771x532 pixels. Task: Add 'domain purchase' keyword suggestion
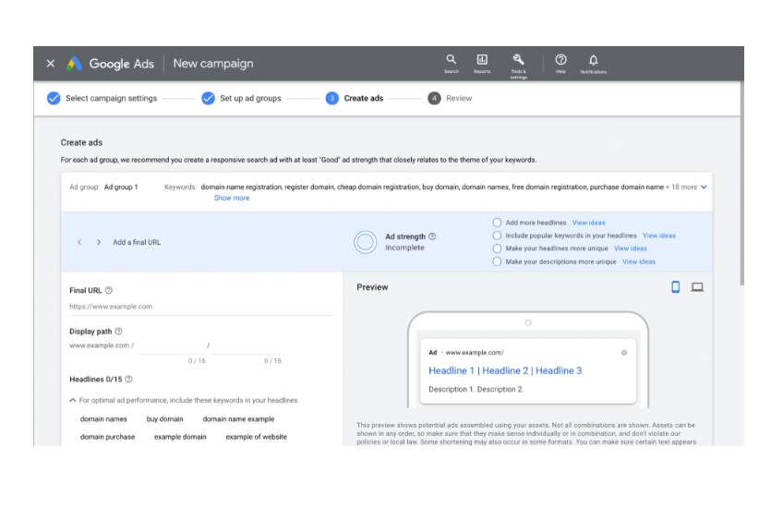pos(107,437)
